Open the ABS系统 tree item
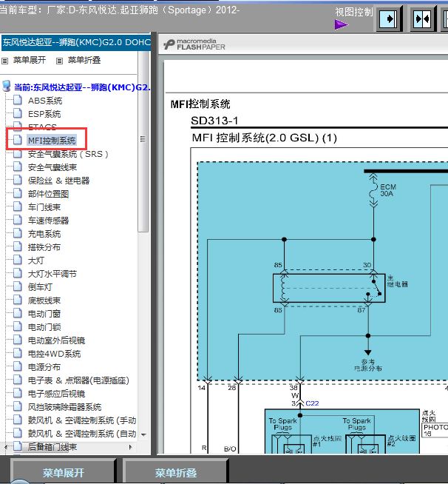The height and width of the screenshot is (484, 448). point(45,101)
